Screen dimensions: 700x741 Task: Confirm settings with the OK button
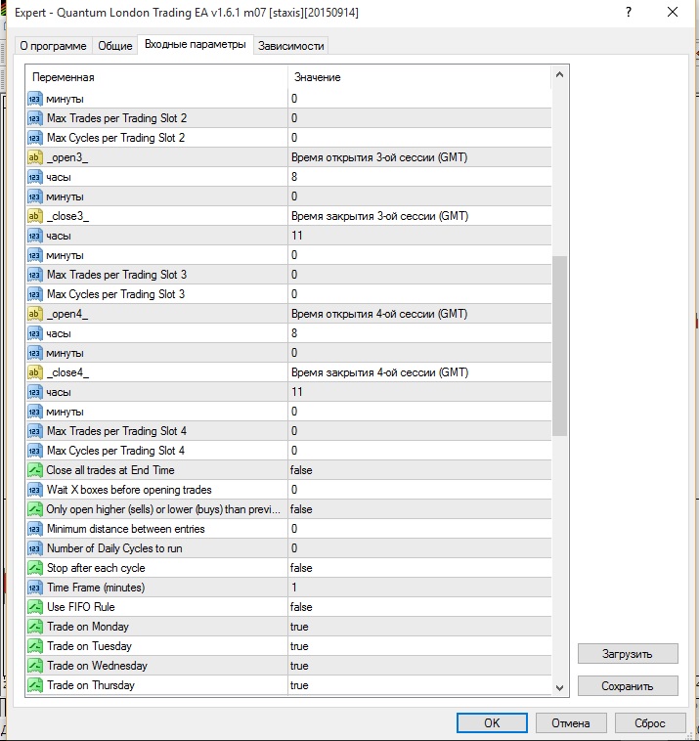[x=492, y=723]
